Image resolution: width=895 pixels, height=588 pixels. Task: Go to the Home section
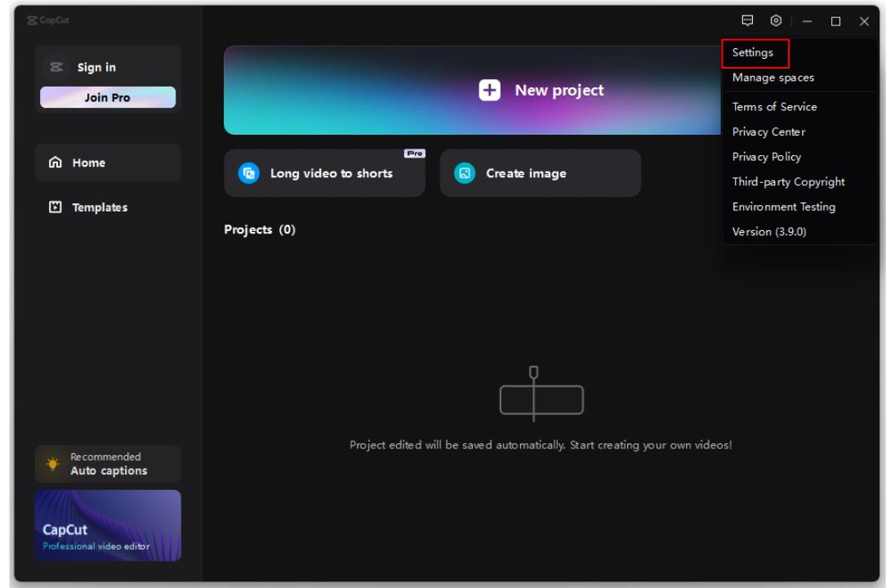[x=108, y=163]
